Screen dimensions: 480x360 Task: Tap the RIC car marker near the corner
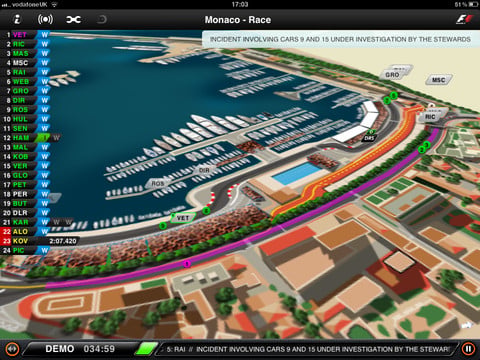point(430,117)
